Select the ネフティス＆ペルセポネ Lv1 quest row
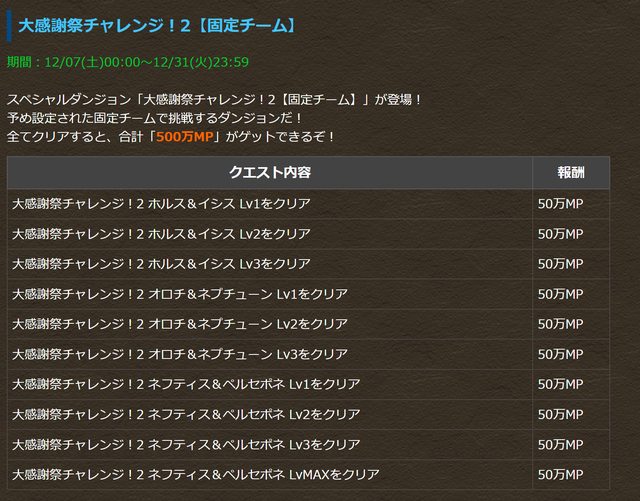640x501 pixels. (309, 384)
